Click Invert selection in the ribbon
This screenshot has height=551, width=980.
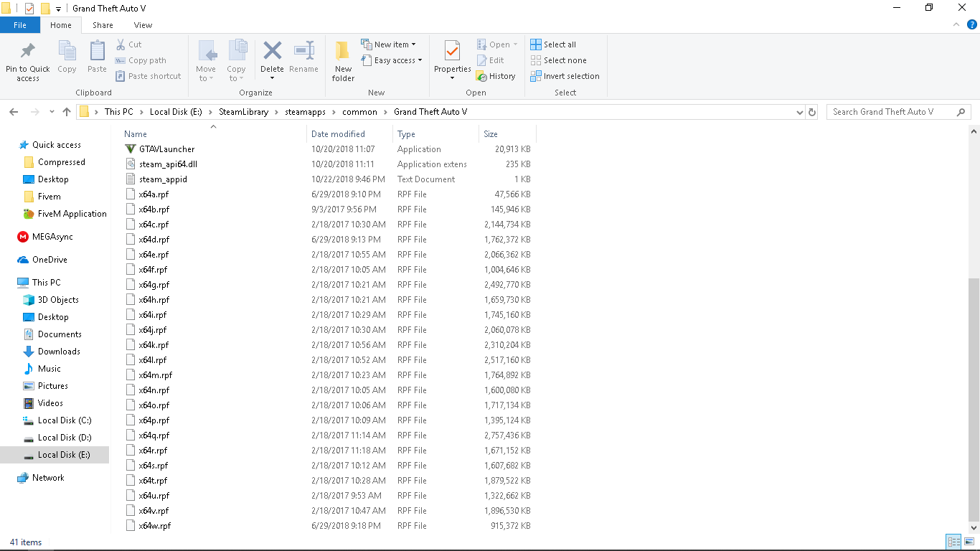[565, 76]
